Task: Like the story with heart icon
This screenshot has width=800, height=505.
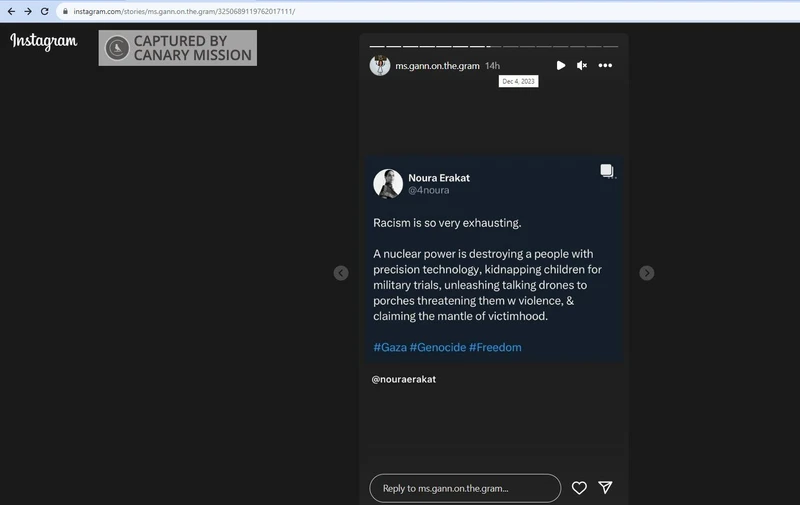Action: [x=579, y=488]
